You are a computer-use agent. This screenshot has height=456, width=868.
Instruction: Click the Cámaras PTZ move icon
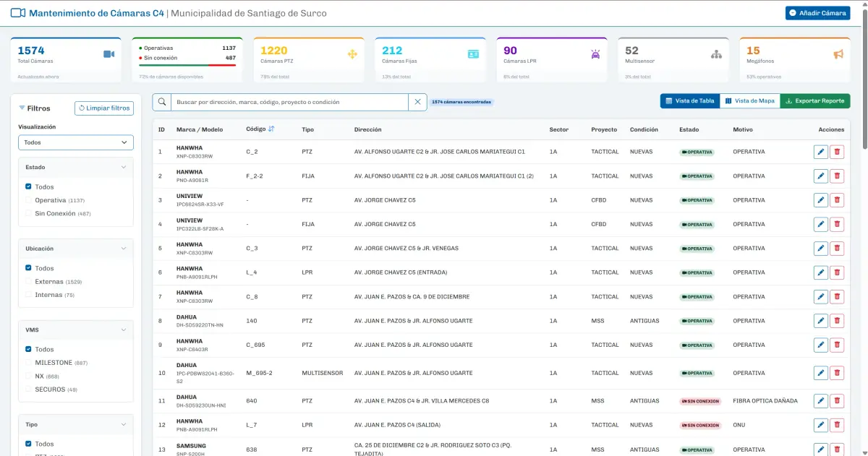tap(353, 54)
